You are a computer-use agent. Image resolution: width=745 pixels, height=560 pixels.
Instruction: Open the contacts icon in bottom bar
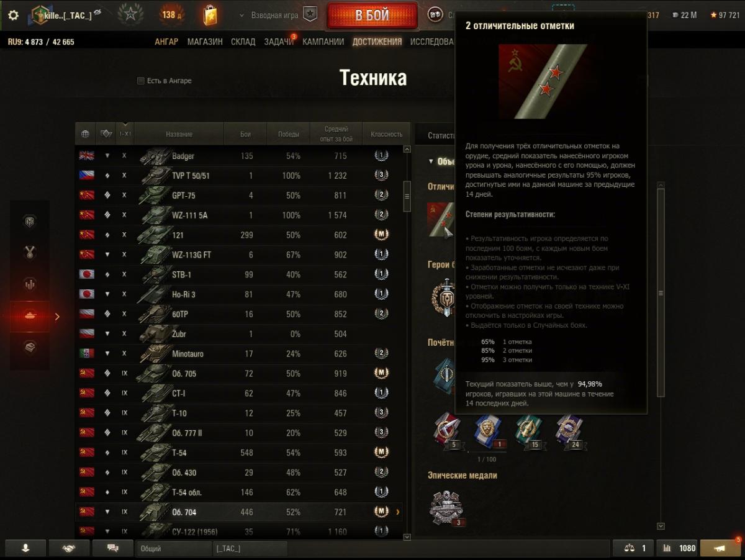click(x=25, y=548)
